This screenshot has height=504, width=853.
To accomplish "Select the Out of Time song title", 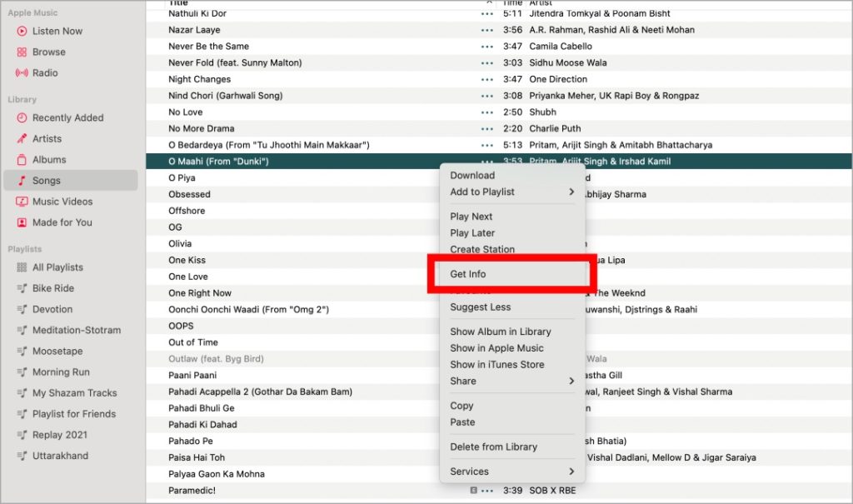I will coord(193,342).
